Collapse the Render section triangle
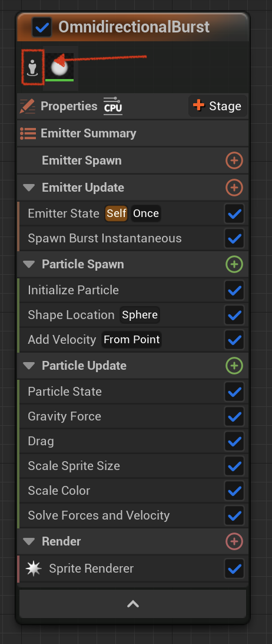The width and height of the screenshot is (272, 644). (x=29, y=541)
